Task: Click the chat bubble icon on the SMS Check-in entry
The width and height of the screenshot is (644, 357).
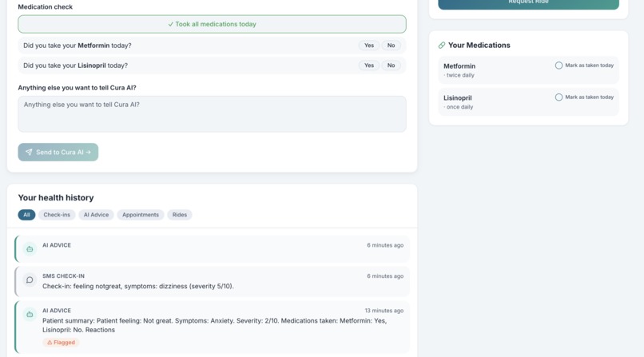Action: click(x=30, y=280)
